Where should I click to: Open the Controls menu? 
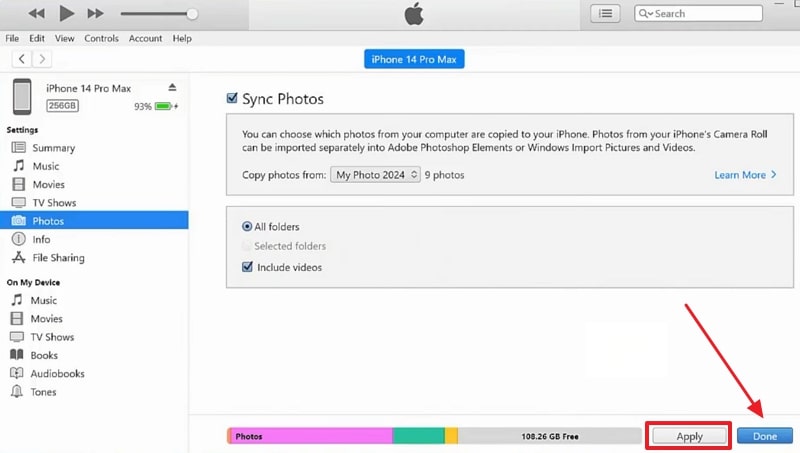pos(102,38)
